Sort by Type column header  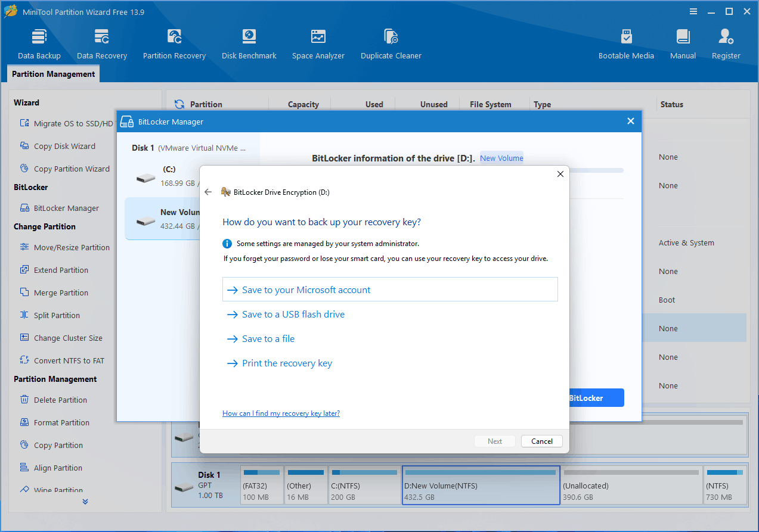[x=542, y=104]
